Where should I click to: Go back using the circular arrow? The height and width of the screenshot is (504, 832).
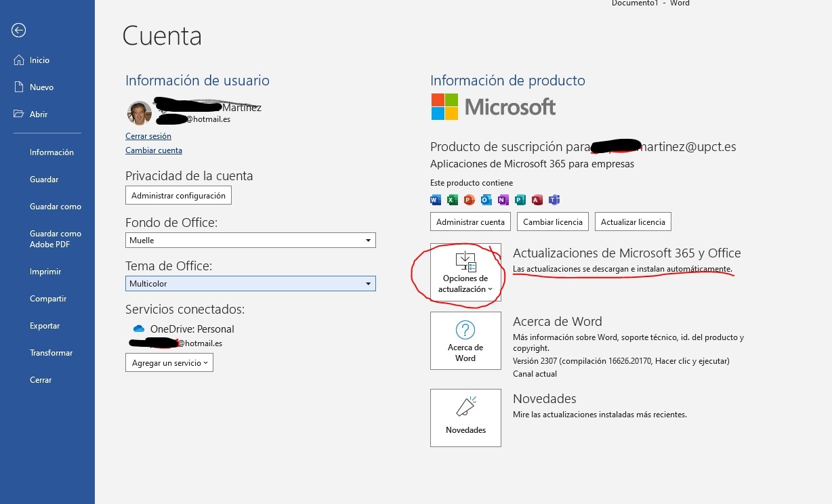pos(19,30)
